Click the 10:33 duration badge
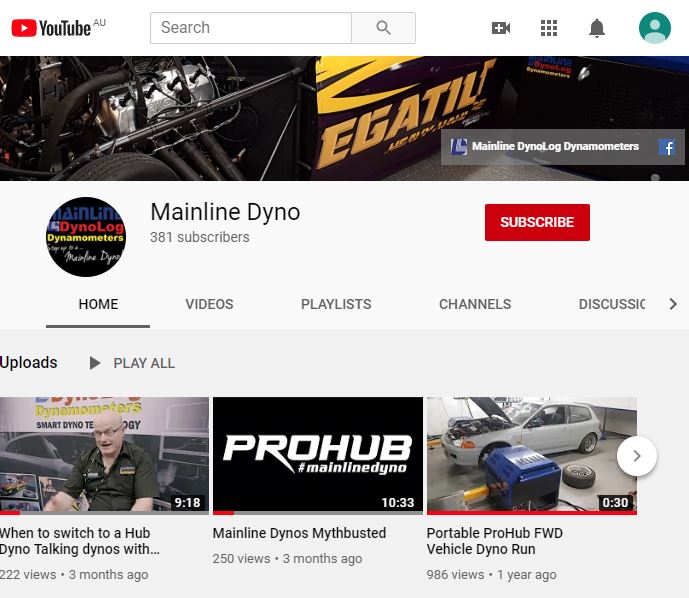Viewport: 689px width, 598px height. coord(398,502)
